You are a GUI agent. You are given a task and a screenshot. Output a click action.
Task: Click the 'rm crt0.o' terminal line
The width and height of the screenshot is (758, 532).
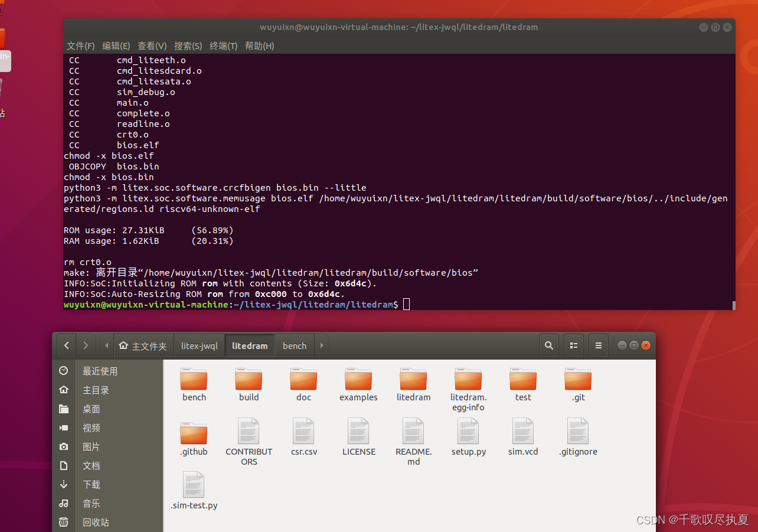[87, 262]
